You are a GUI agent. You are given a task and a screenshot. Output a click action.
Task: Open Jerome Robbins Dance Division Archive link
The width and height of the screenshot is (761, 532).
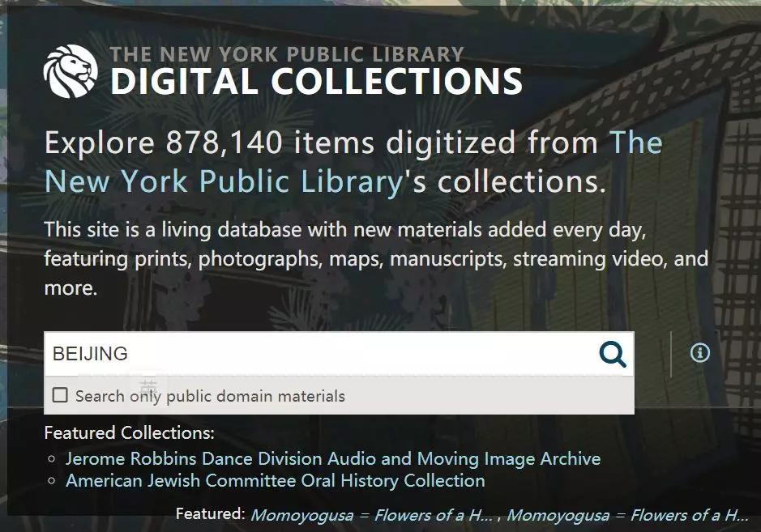(333, 458)
